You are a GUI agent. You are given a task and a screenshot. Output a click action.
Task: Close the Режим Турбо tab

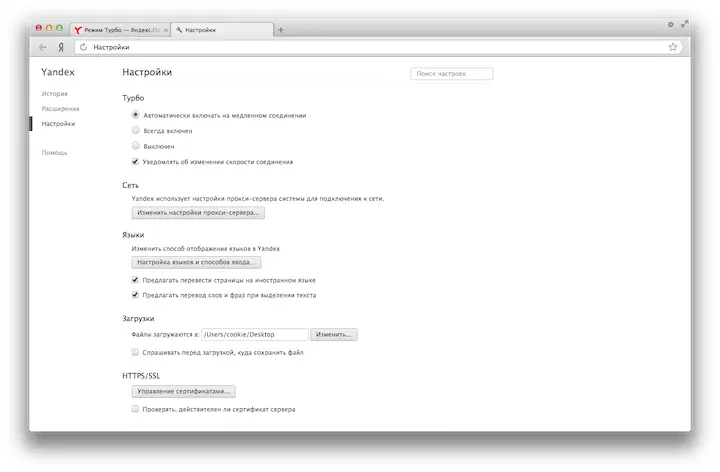click(x=166, y=30)
